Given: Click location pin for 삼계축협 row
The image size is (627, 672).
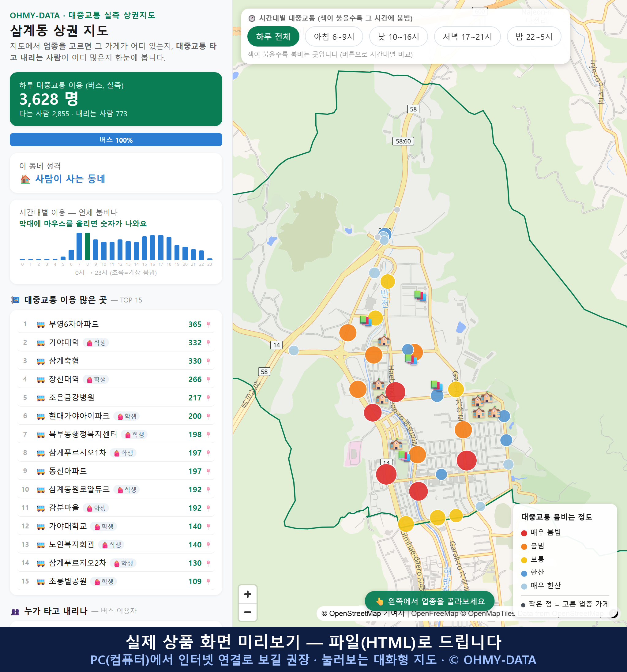Looking at the screenshot, I should (x=208, y=361).
